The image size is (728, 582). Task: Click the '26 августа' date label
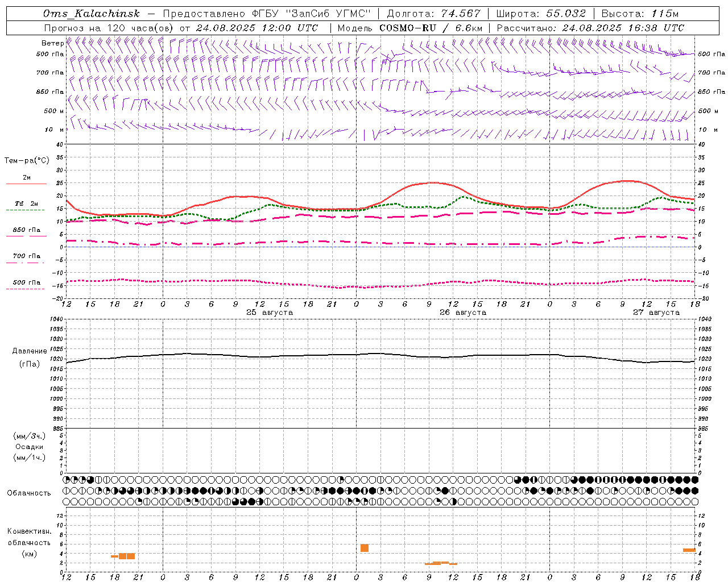pyautogui.click(x=463, y=313)
